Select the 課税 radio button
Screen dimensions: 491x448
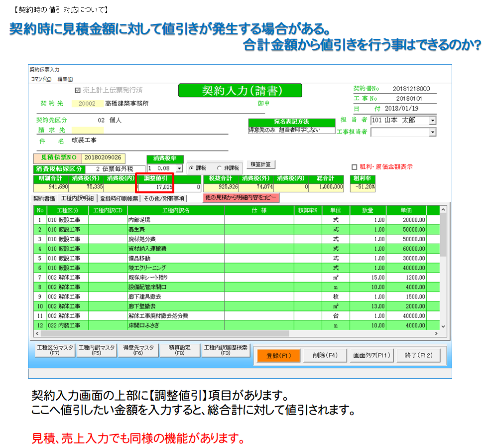[191, 168]
